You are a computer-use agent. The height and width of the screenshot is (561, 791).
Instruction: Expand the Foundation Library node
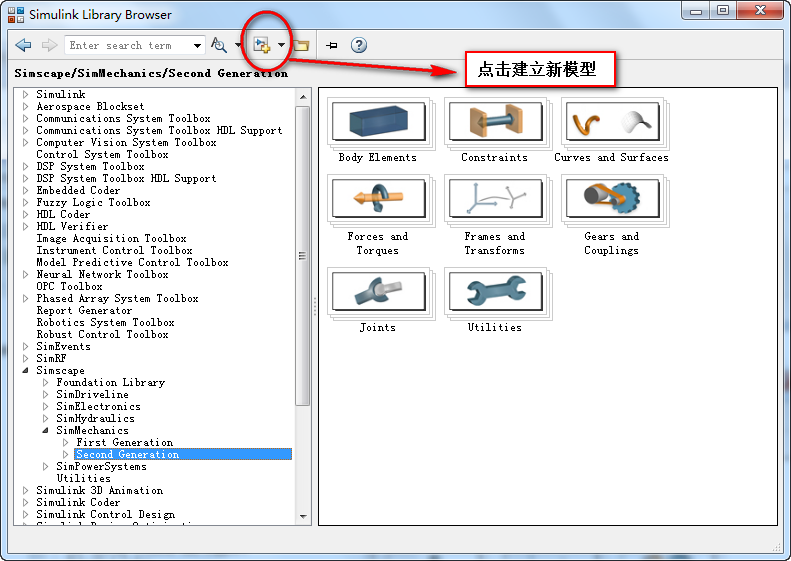(x=45, y=382)
